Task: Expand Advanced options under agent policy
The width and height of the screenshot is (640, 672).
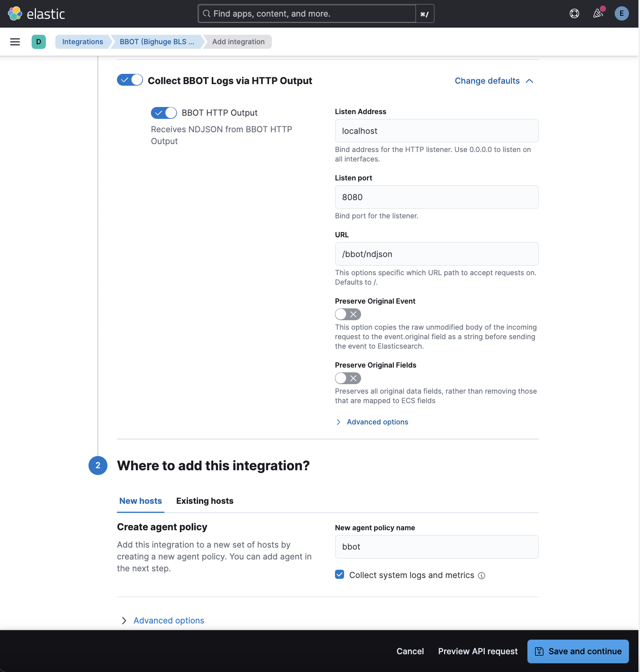Action: click(163, 621)
